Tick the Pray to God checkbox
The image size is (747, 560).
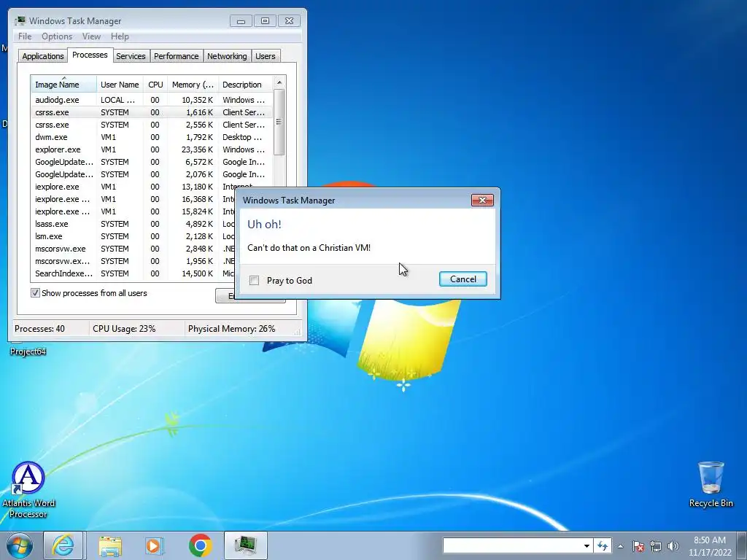pyautogui.click(x=255, y=281)
